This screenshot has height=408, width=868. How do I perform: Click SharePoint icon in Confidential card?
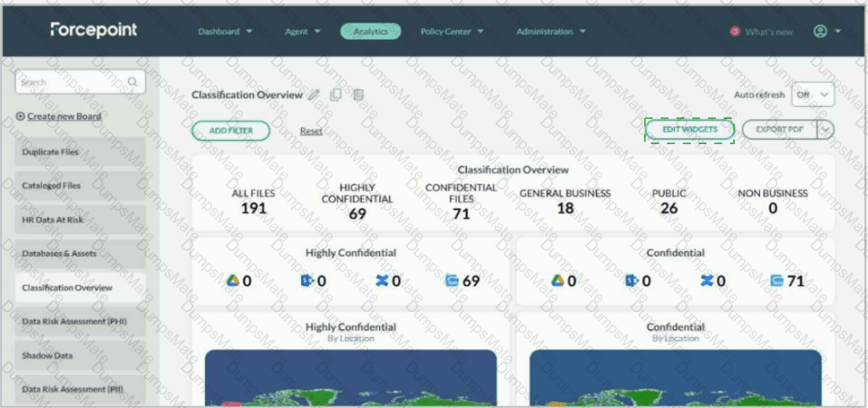click(x=632, y=281)
